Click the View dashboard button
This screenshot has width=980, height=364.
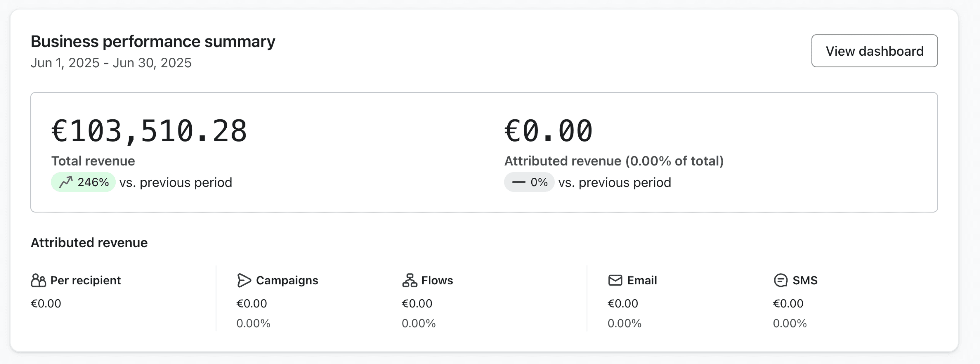click(874, 51)
